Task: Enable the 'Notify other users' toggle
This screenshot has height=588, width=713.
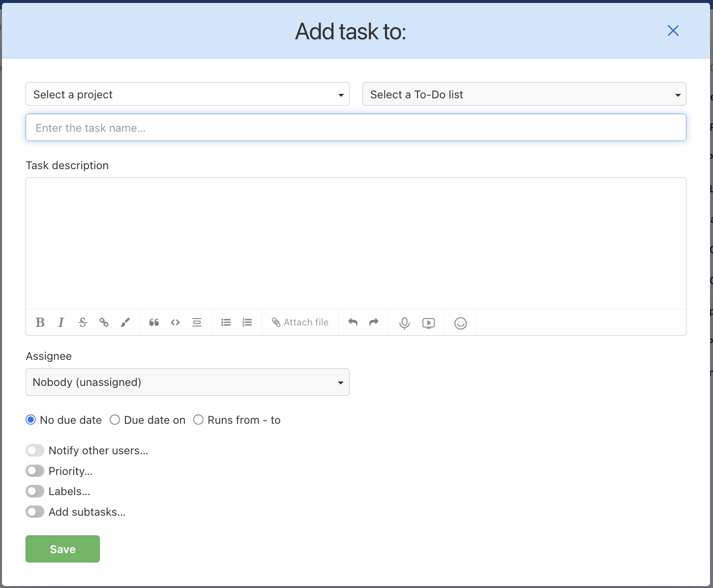Action: coord(34,450)
